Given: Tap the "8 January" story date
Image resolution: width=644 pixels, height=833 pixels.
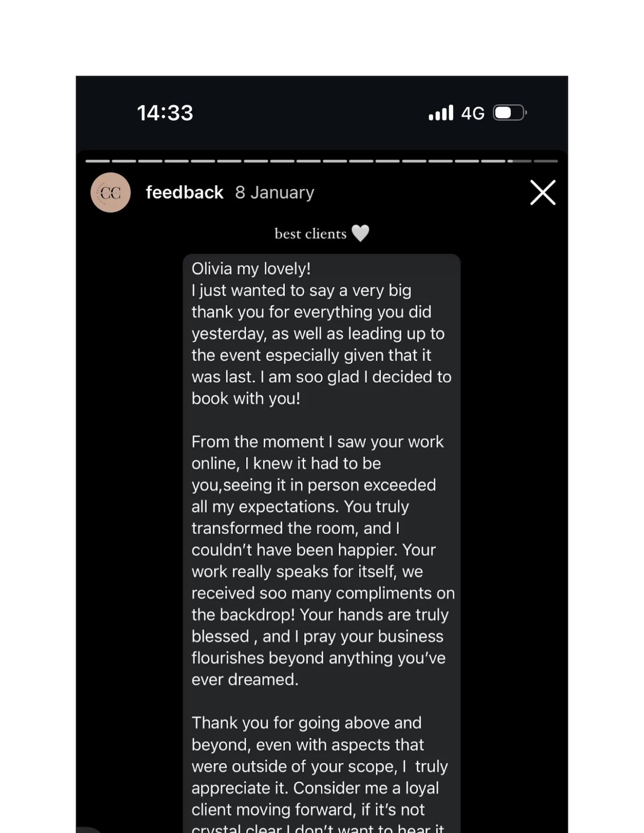Looking at the screenshot, I should coord(274,192).
